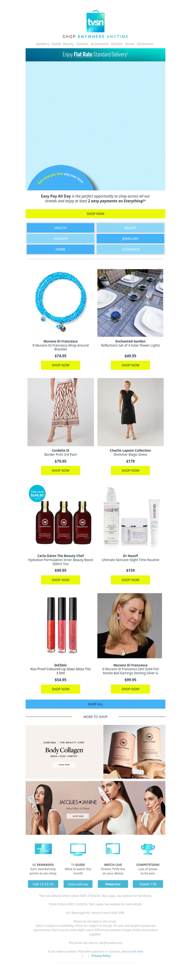
Task: Open the Be Rewarded membership icon
Action: 43,849
